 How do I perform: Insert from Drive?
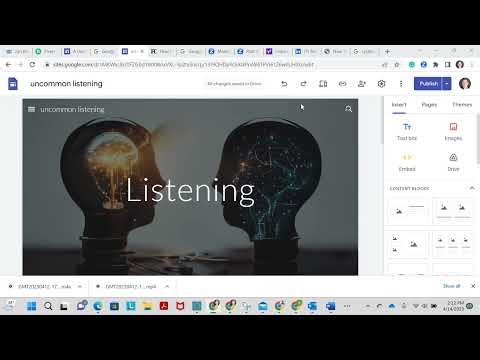(x=453, y=162)
